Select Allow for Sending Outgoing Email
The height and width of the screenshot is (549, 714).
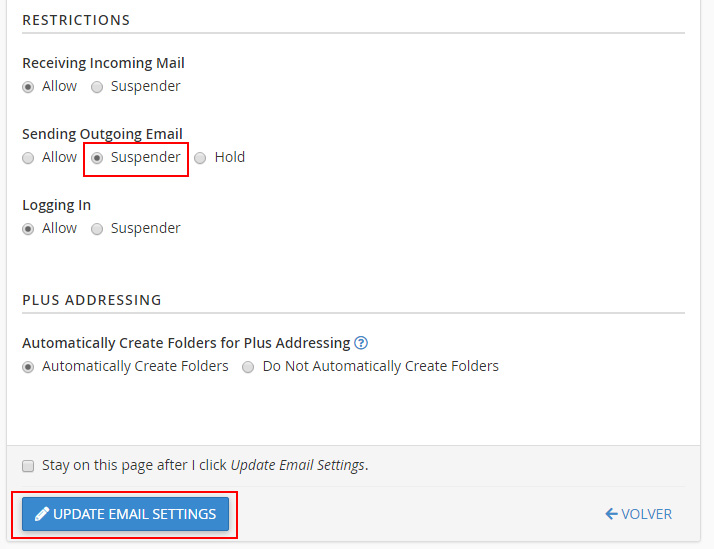(x=28, y=158)
